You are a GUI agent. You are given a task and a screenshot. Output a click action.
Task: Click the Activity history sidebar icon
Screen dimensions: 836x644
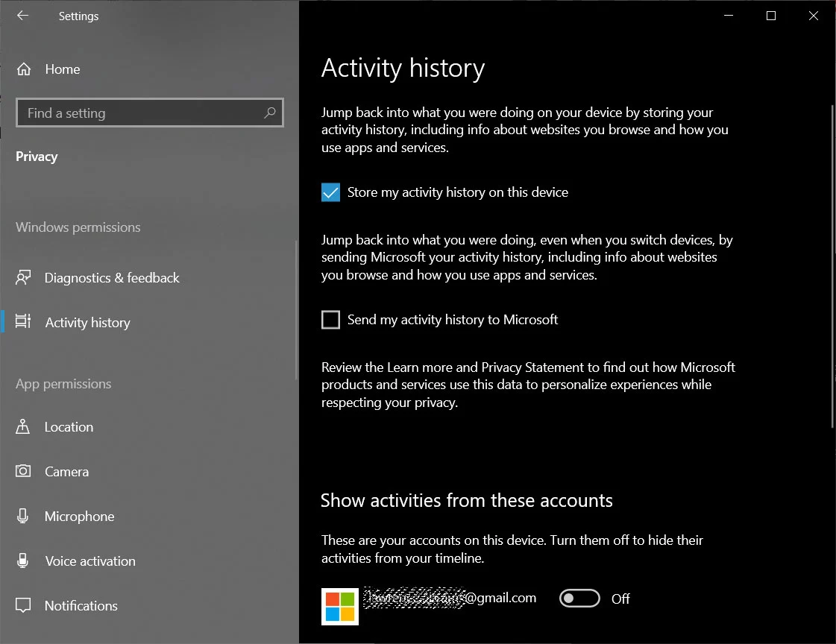[23, 322]
